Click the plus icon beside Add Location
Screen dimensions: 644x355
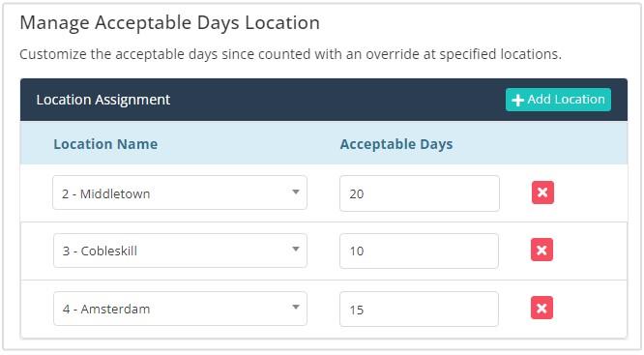coord(518,100)
